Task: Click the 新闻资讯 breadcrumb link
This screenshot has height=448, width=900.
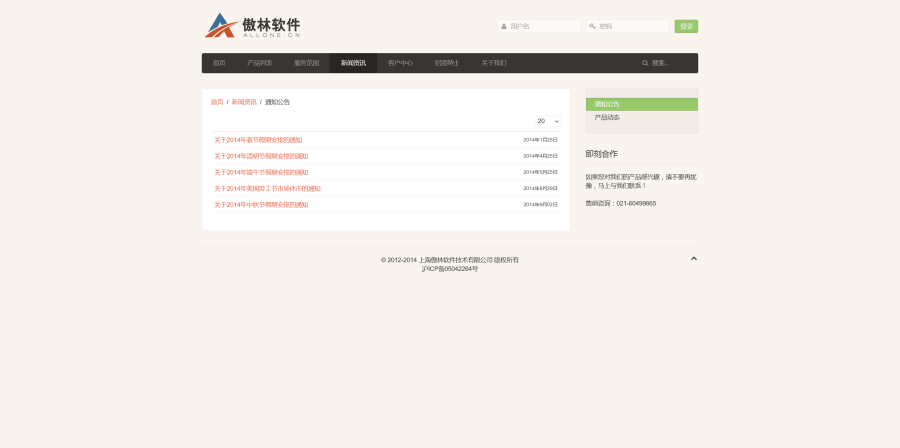Action: point(244,102)
